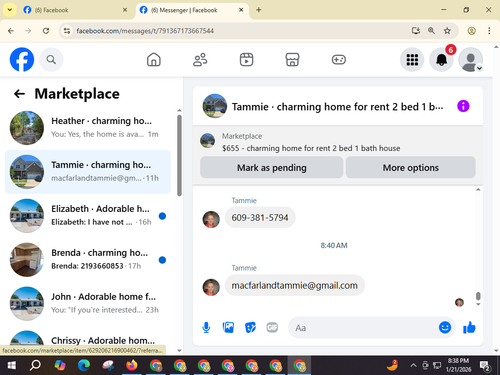
Task: Open John Adorable home conversation
Action: 88,304
